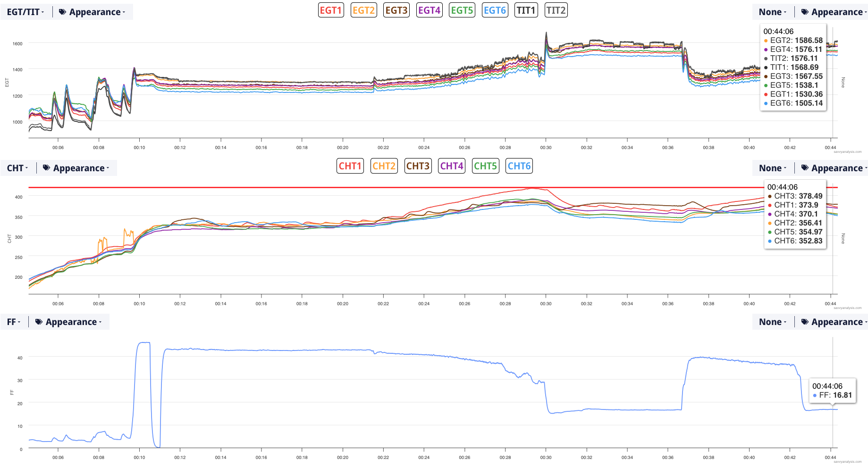
Task: Toggle the CHT1 legend button
Action: 350,166
